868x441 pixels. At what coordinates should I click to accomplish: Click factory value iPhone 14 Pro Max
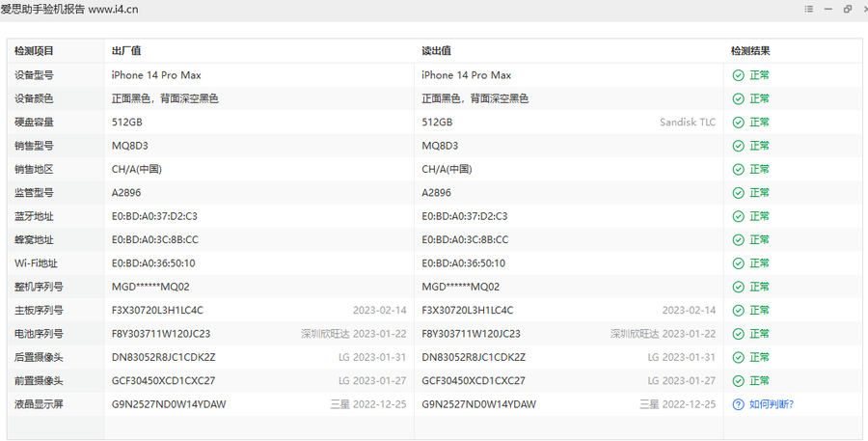156,75
